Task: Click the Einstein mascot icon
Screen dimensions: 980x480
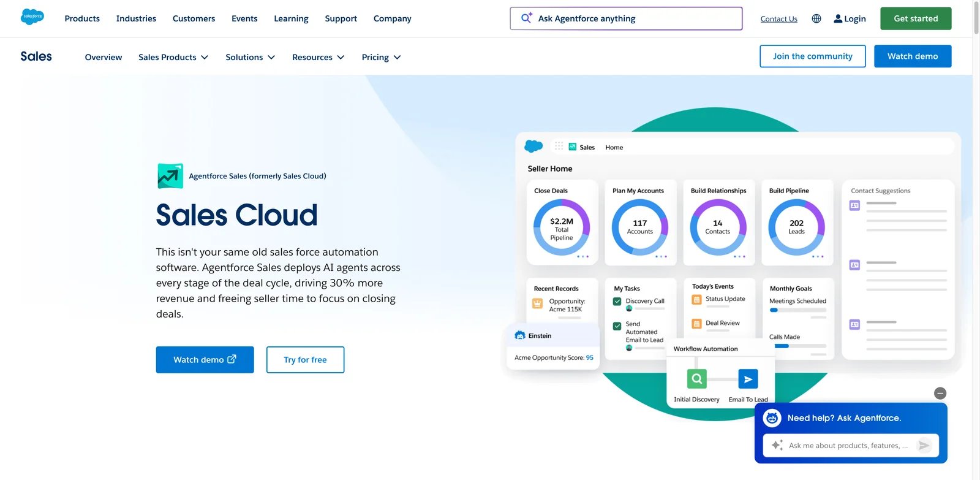Action: click(x=520, y=335)
